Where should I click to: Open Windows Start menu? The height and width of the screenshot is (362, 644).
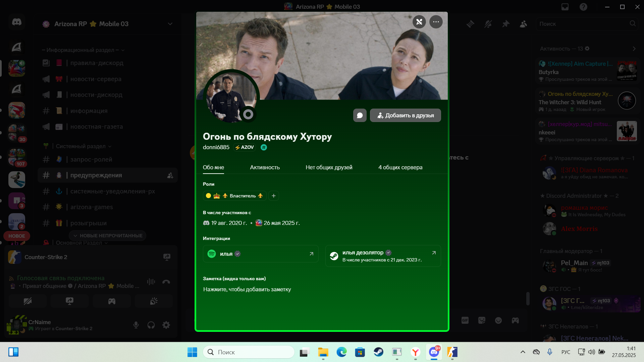(192, 352)
